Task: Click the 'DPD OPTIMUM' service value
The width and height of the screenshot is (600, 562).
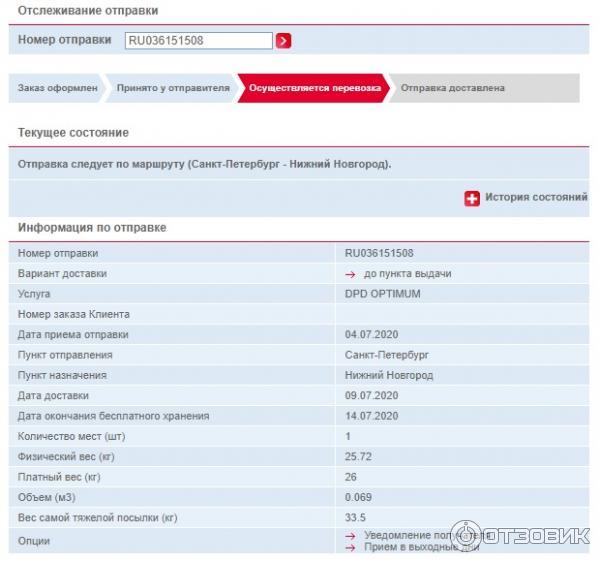Action: 382,294
